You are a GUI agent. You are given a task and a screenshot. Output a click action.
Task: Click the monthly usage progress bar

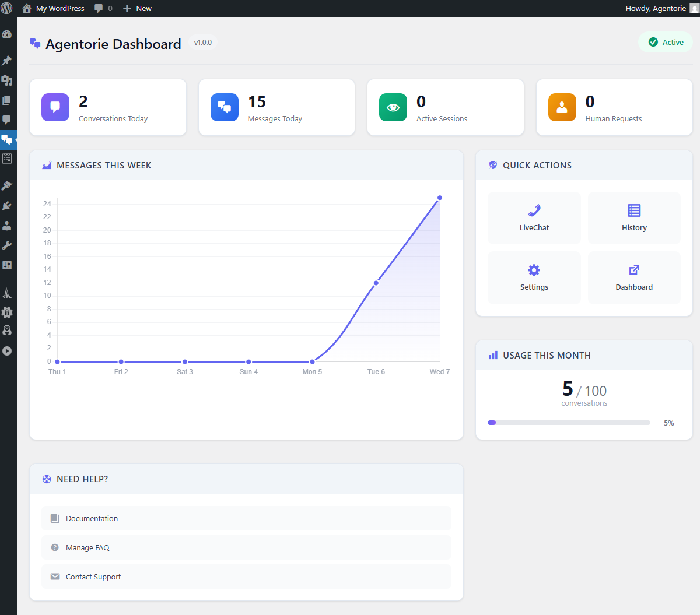(569, 423)
